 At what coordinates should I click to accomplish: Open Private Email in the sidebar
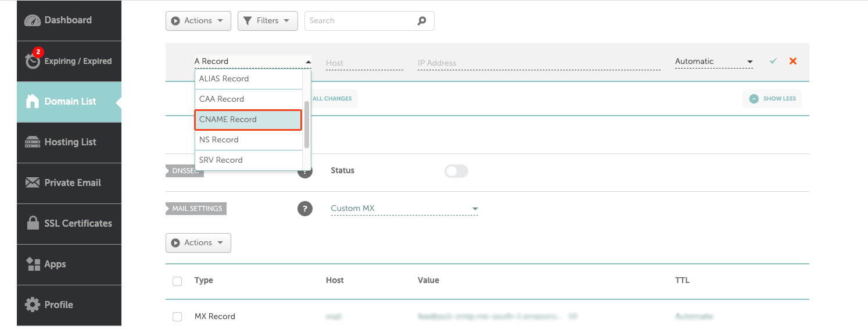click(69, 183)
